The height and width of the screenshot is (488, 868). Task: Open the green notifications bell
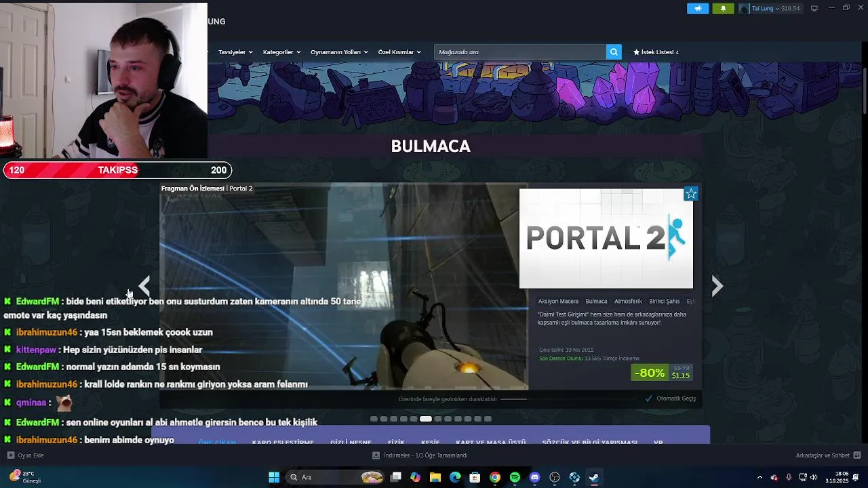pyautogui.click(x=723, y=8)
